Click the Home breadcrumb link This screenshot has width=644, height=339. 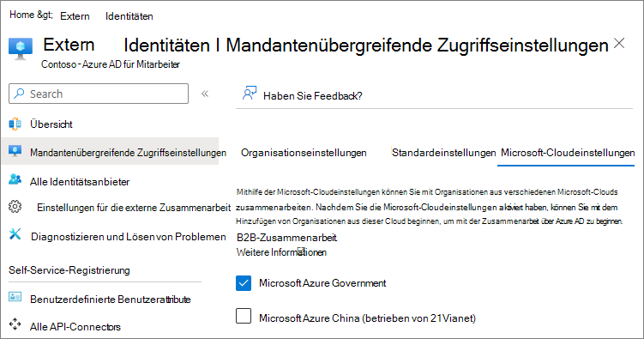click(x=21, y=15)
